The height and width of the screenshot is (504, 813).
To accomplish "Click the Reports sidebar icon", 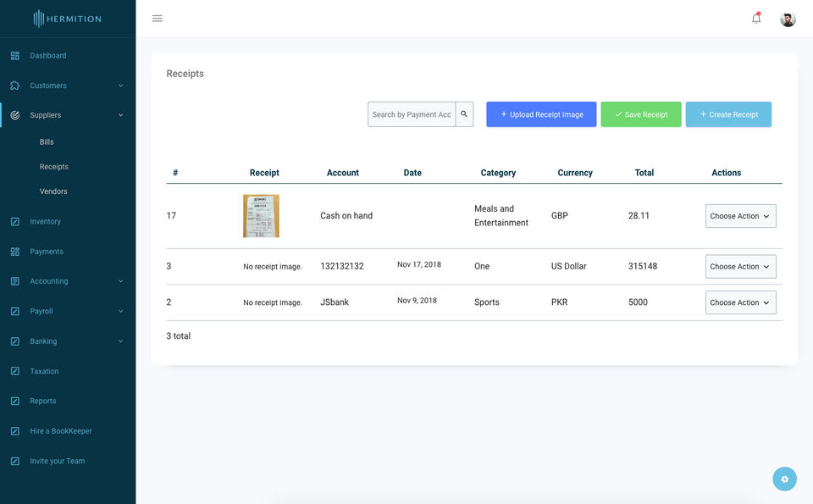I will 15,401.
